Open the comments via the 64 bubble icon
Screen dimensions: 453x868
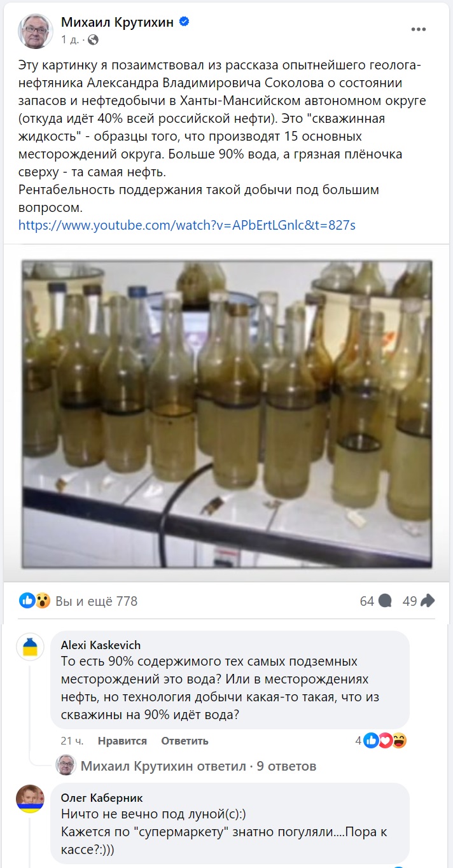(385, 601)
